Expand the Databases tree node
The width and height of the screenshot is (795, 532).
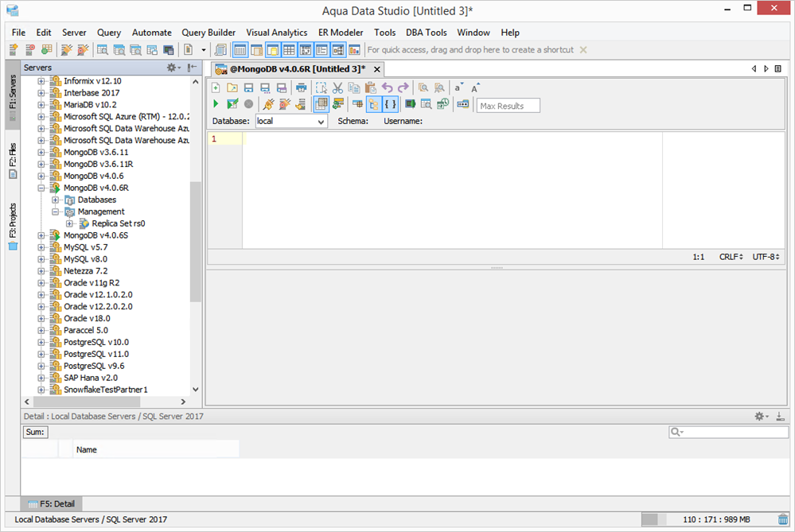pyautogui.click(x=55, y=200)
